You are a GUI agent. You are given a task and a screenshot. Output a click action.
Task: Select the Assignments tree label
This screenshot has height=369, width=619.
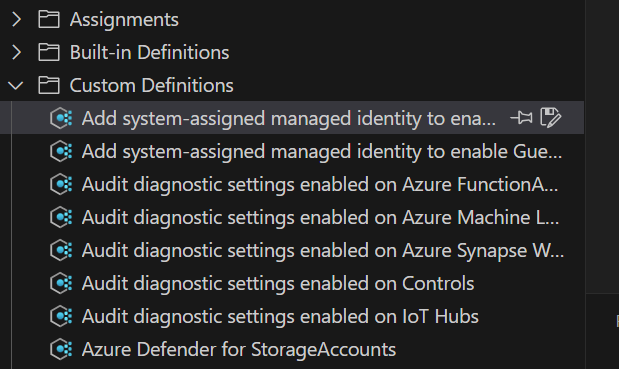point(124,20)
